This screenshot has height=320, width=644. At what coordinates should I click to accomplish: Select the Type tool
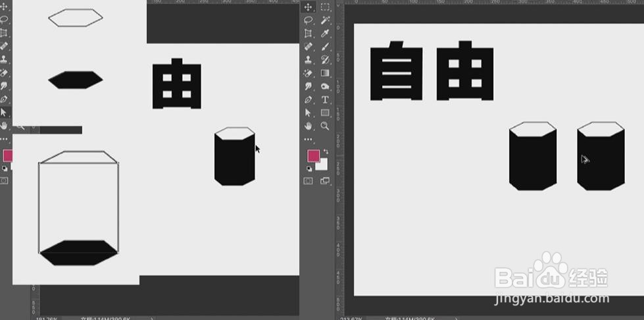tap(325, 99)
